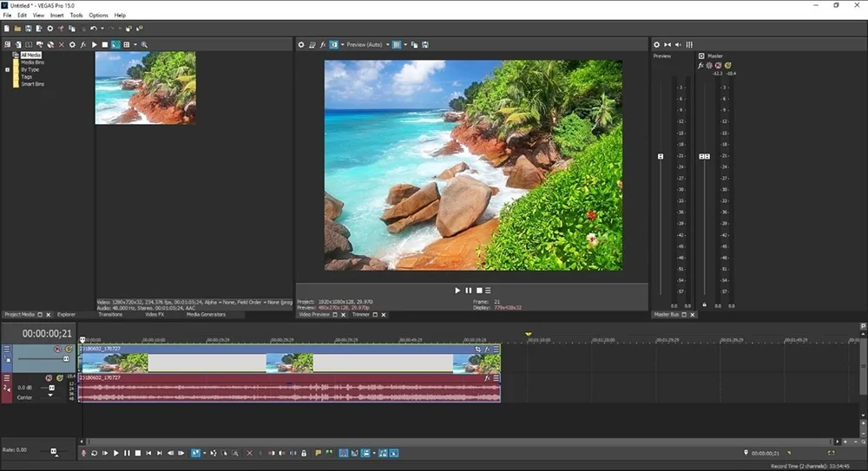Open Media FX in Project Media toolbar
This screenshot has width=868, height=471.
click(x=83, y=45)
